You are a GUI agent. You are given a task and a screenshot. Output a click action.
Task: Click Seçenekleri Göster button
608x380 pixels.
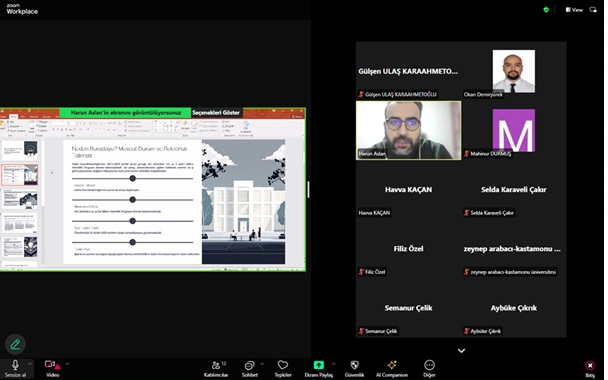pyautogui.click(x=216, y=112)
